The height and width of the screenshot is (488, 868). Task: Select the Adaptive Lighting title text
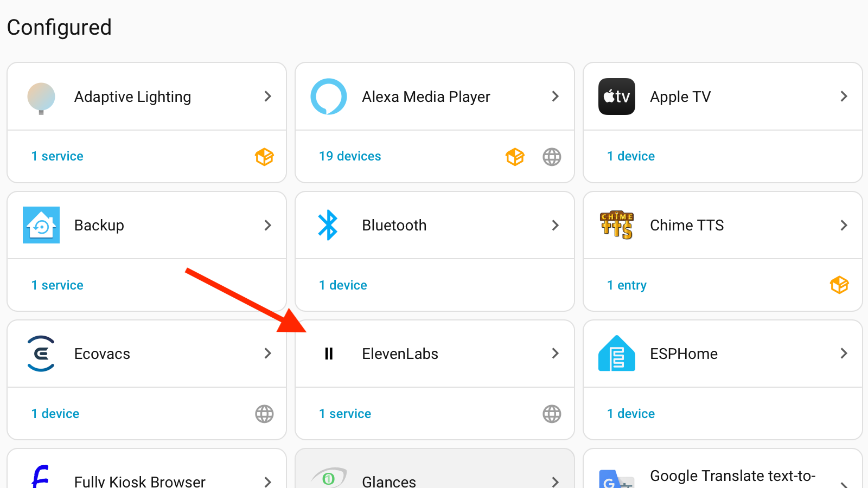tap(132, 97)
